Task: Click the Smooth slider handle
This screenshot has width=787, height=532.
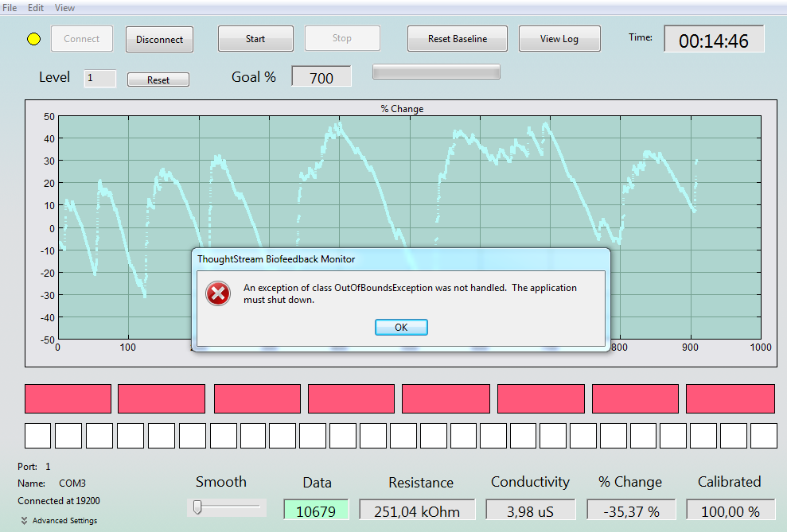Action: pyautogui.click(x=198, y=507)
